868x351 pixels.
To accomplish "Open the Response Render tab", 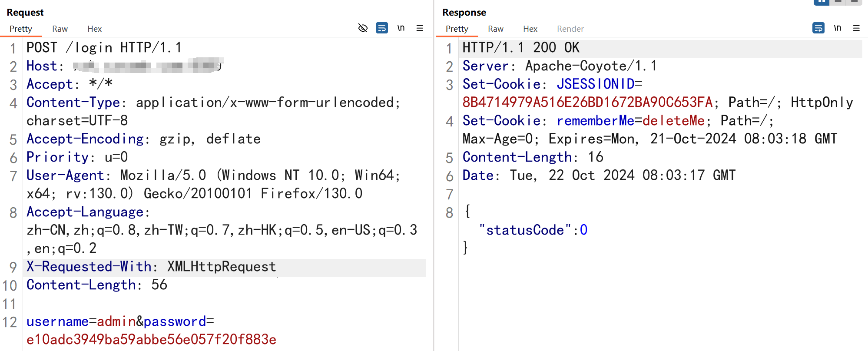I will point(570,29).
